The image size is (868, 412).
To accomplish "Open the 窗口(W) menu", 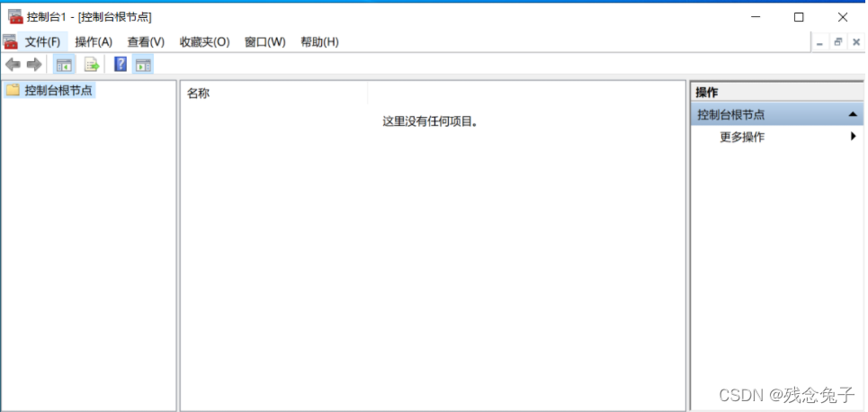I will coord(264,42).
